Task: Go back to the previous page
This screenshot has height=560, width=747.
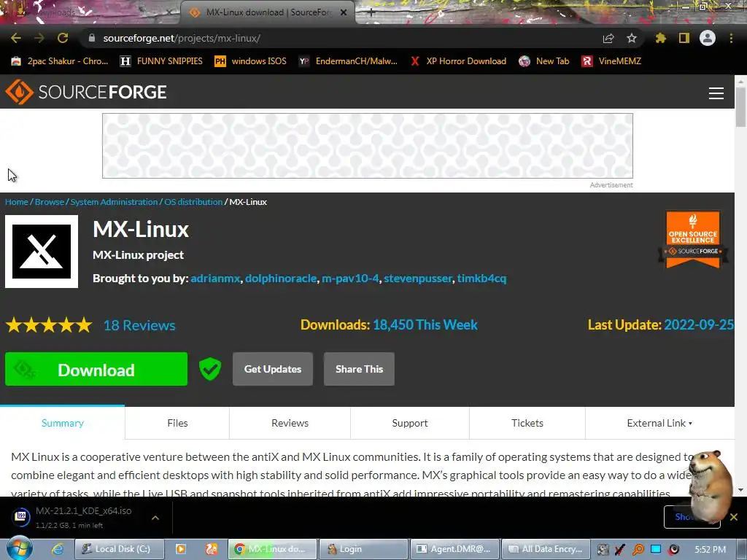Action: click(x=16, y=38)
